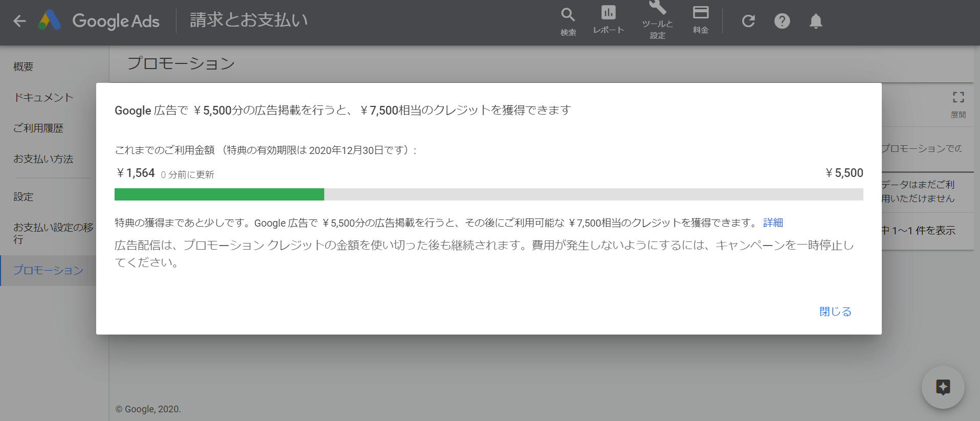Select お支払い方法 in the sidebar
The height and width of the screenshot is (421, 980).
43,159
